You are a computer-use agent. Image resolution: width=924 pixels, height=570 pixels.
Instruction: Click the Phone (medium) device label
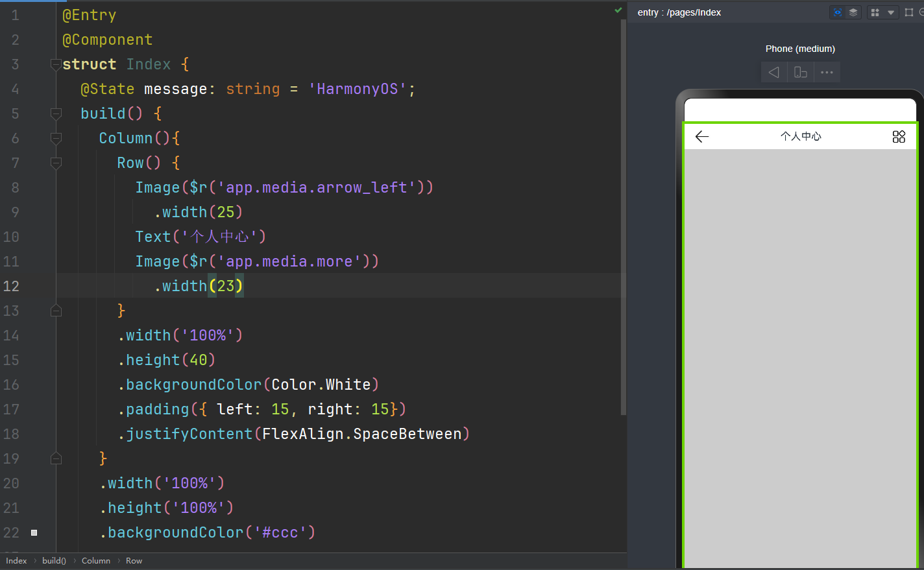(800, 49)
